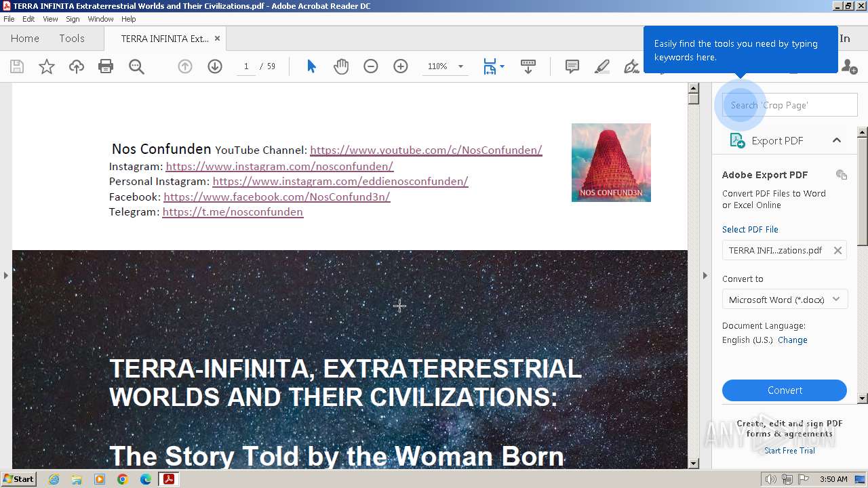Go to previous page arrow

pyautogui.click(x=185, y=66)
